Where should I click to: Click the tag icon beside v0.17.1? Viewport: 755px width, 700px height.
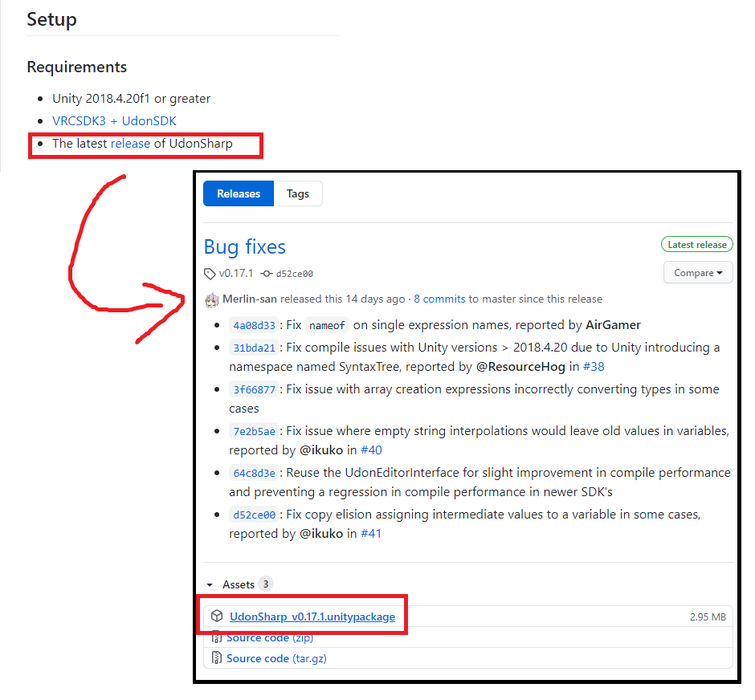click(x=210, y=273)
